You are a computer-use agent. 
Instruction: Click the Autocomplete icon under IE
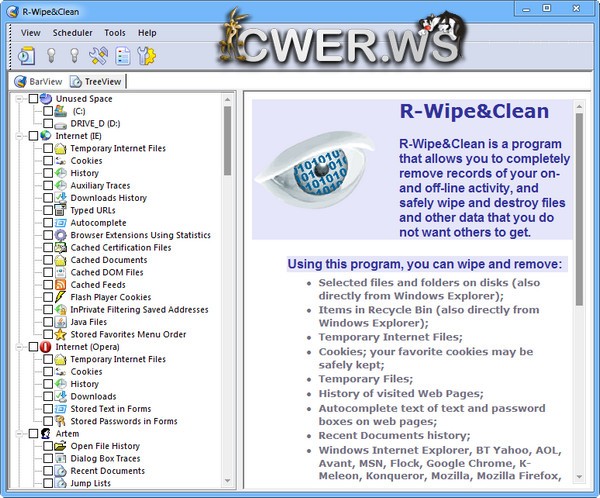point(60,222)
